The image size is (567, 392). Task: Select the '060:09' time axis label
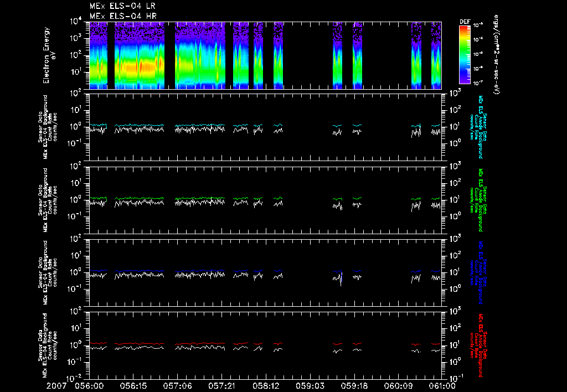tap(398, 386)
